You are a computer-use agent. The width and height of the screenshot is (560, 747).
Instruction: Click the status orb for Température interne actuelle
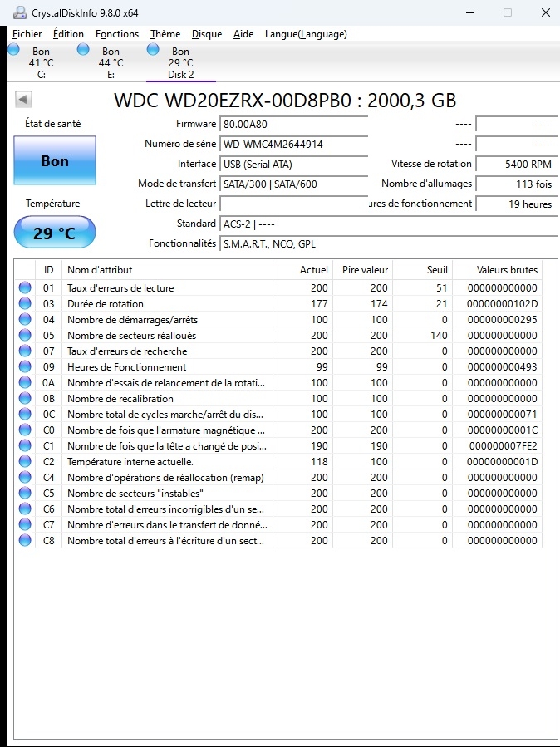[x=25, y=462]
